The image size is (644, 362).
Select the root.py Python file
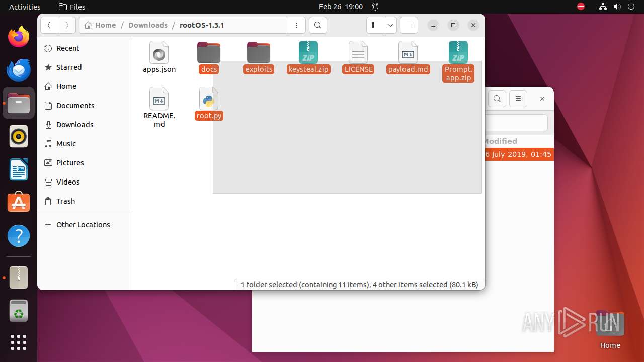[209, 104]
